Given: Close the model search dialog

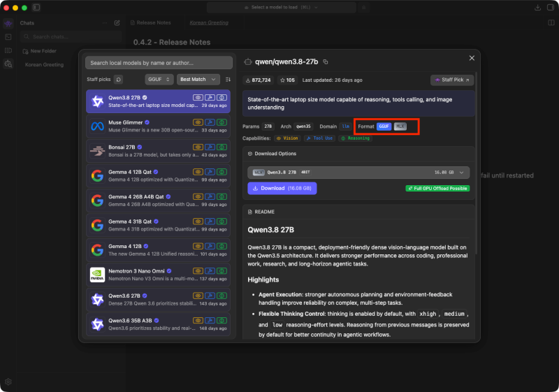Looking at the screenshot, I should point(472,58).
